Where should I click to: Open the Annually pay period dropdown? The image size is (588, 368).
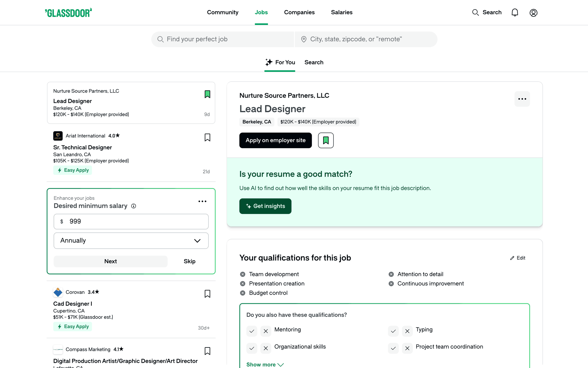pyautogui.click(x=131, y=241)
